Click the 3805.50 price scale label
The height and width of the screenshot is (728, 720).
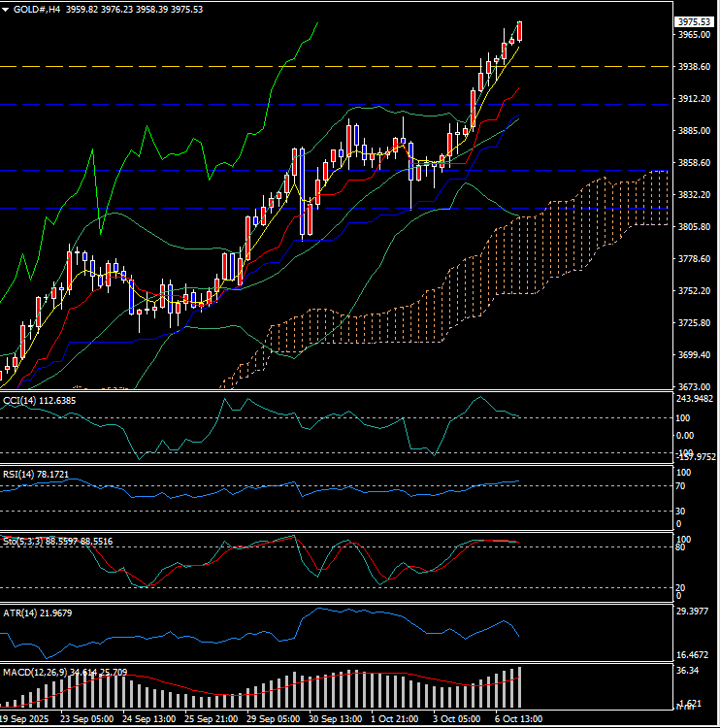tap(695, 227)
